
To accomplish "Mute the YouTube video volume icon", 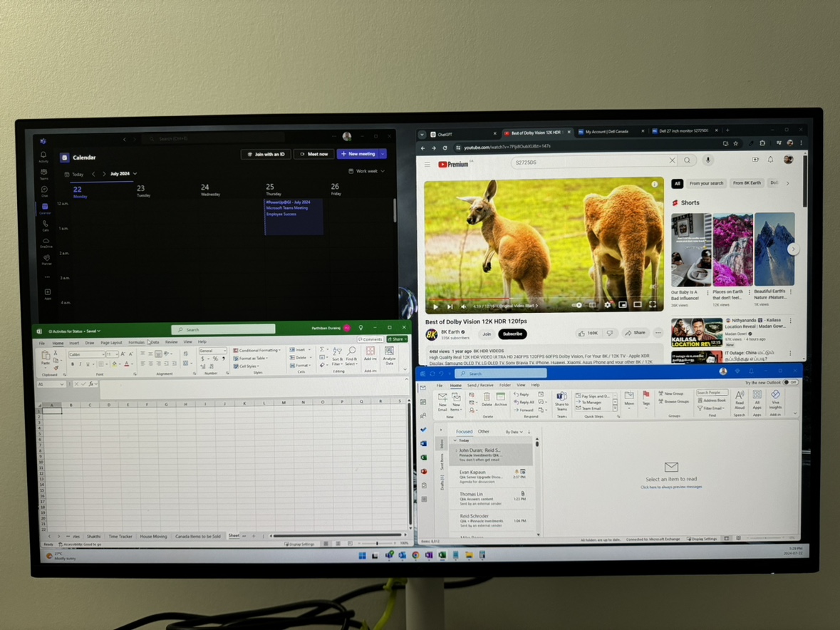I will [464, 306].
